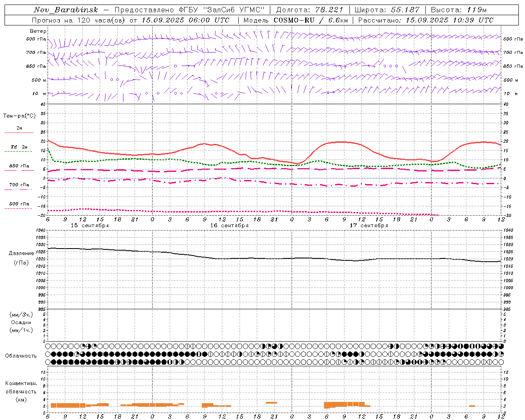
Task: Click the '2м' temperature legend entry
Action: 19,128
